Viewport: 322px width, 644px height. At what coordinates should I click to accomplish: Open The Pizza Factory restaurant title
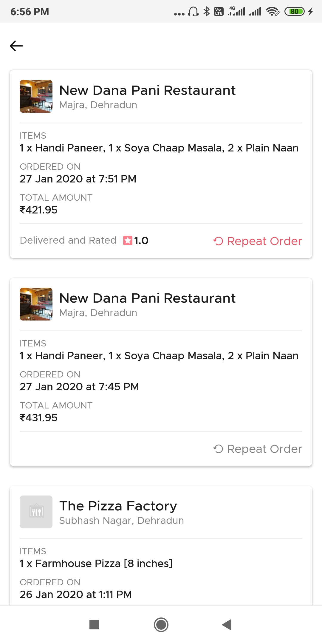[x=118, y=506]
